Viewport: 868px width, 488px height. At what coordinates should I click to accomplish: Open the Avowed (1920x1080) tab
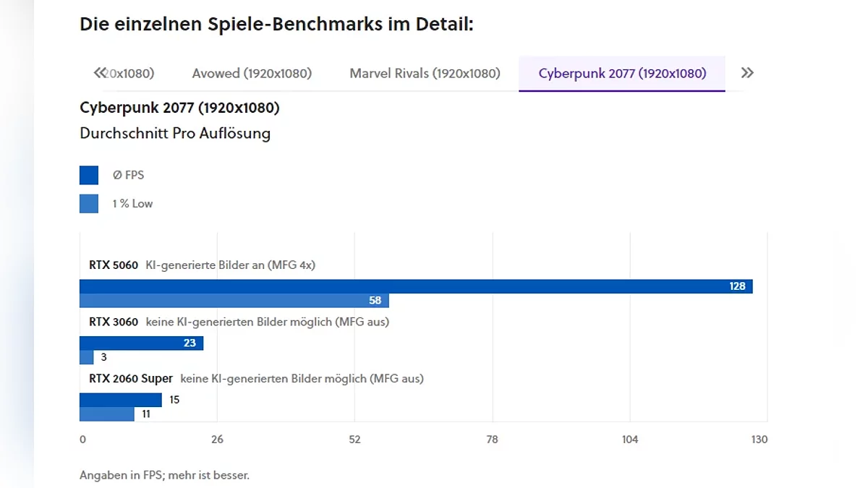click(x=252, y=73)
